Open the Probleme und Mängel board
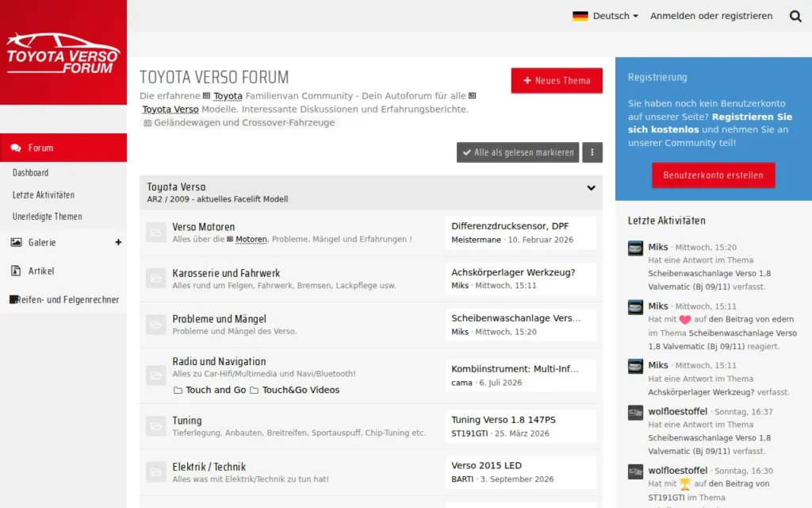Image resolution: width=812 pixels, height=508 pixels. 219,319
